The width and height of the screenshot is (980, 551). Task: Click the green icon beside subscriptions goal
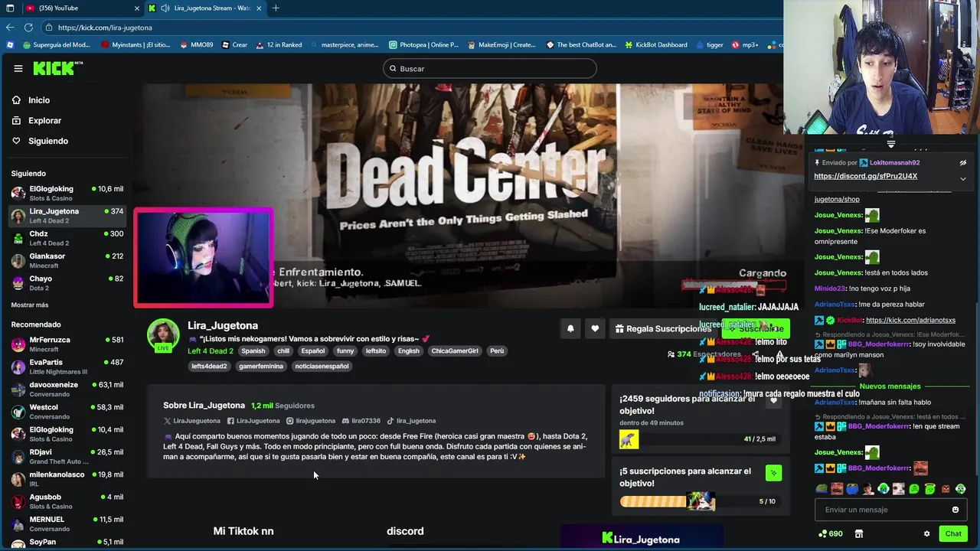point(773,473)
